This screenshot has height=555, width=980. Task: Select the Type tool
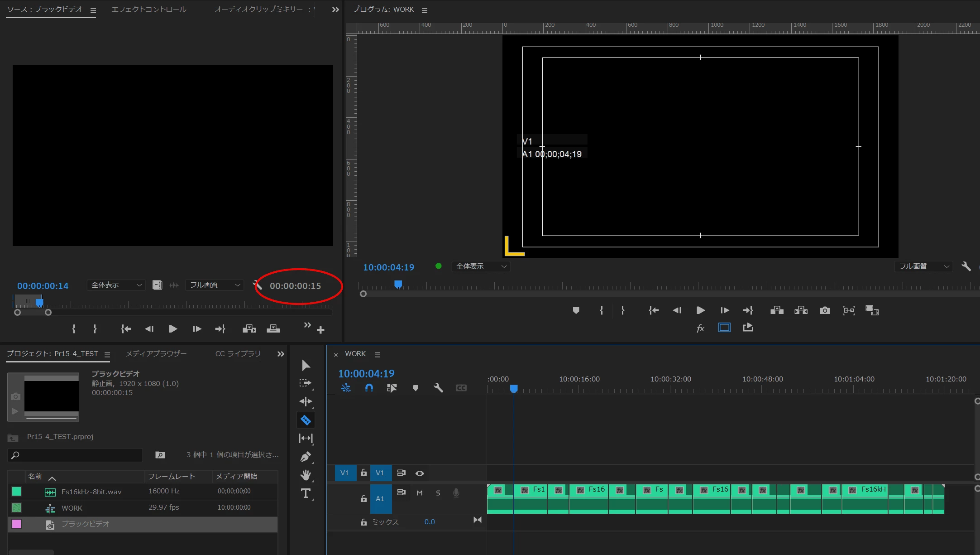tap(306, 493)
